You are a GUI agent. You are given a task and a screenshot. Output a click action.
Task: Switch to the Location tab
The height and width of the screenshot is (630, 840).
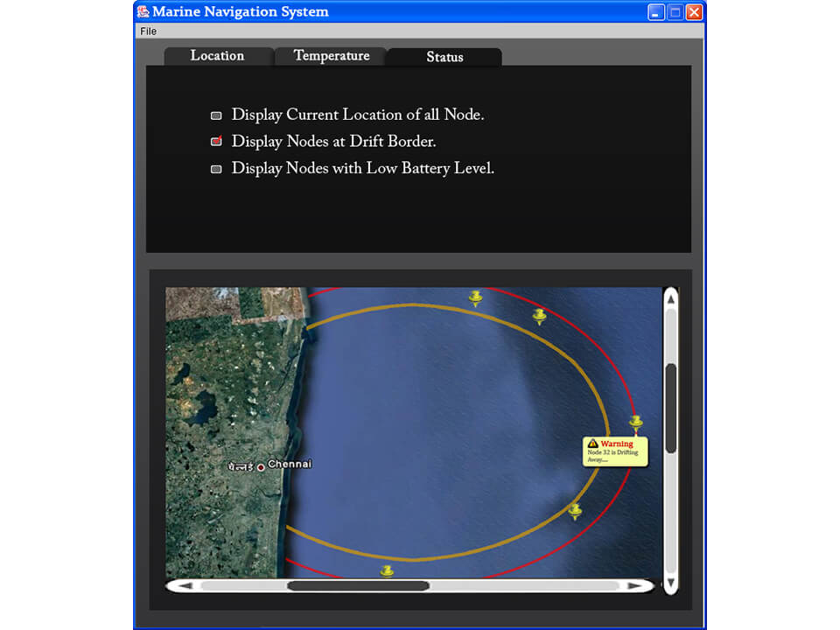point(217,56)
